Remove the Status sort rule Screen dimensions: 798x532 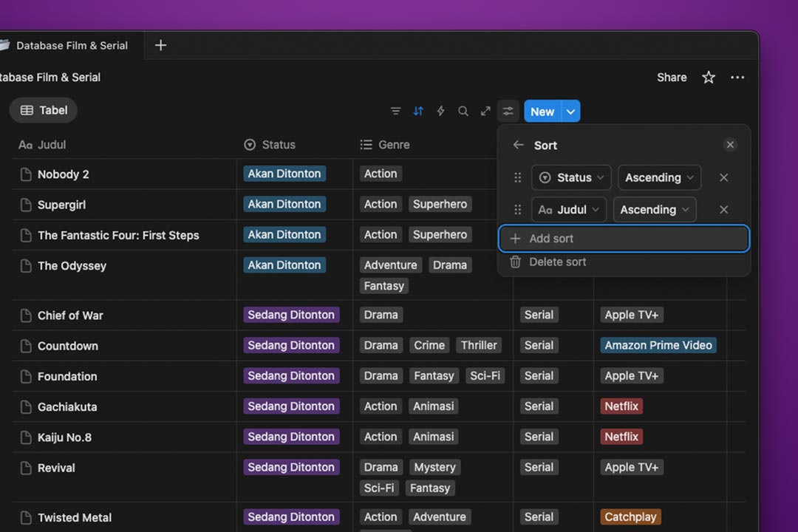click(723, 177)
